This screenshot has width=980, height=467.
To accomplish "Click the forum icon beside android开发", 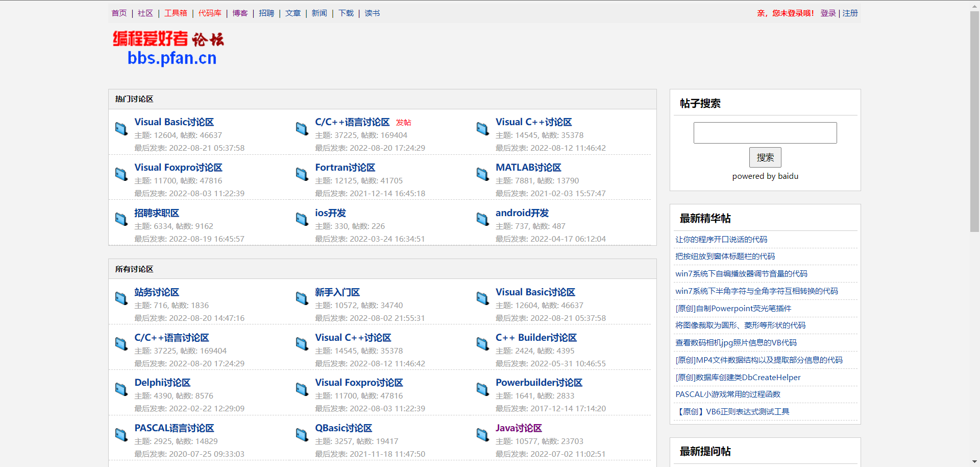I will click(483, 219).
